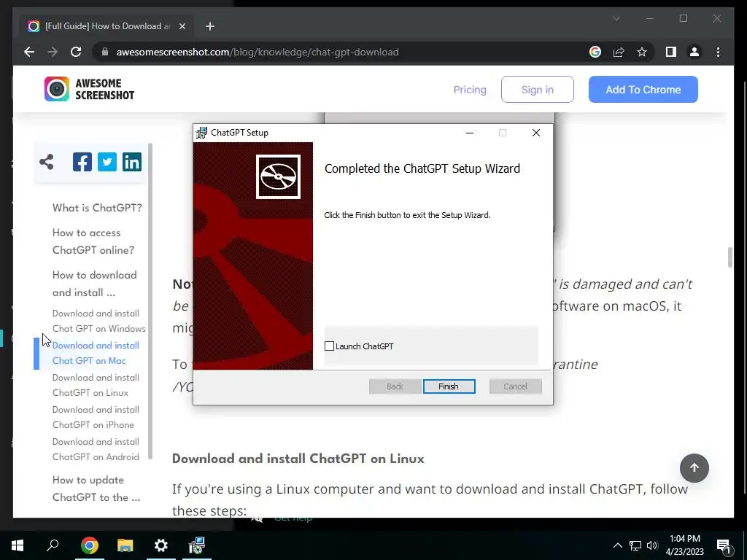Go to Download and install on Linux

point(96,385)
